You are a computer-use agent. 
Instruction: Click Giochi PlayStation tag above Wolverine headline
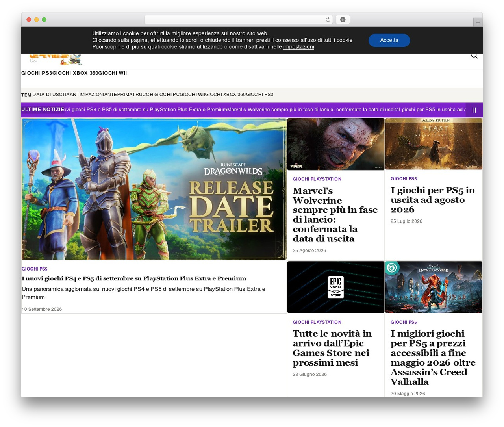(x=317, y=179)
